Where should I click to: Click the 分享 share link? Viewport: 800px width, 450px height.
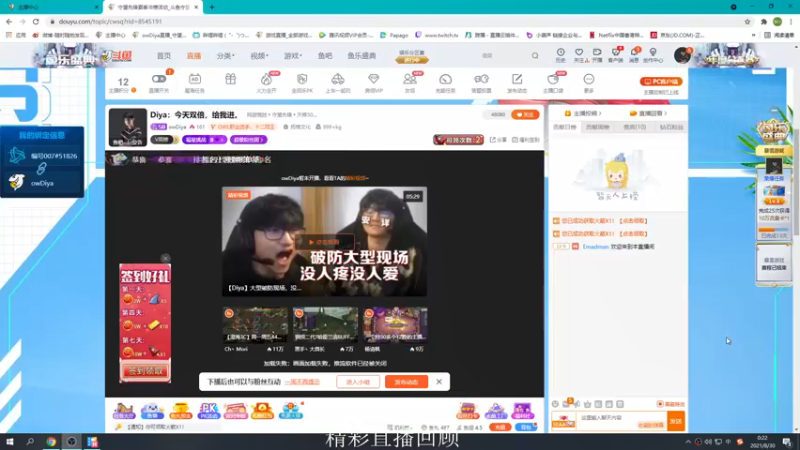[498, 140]
